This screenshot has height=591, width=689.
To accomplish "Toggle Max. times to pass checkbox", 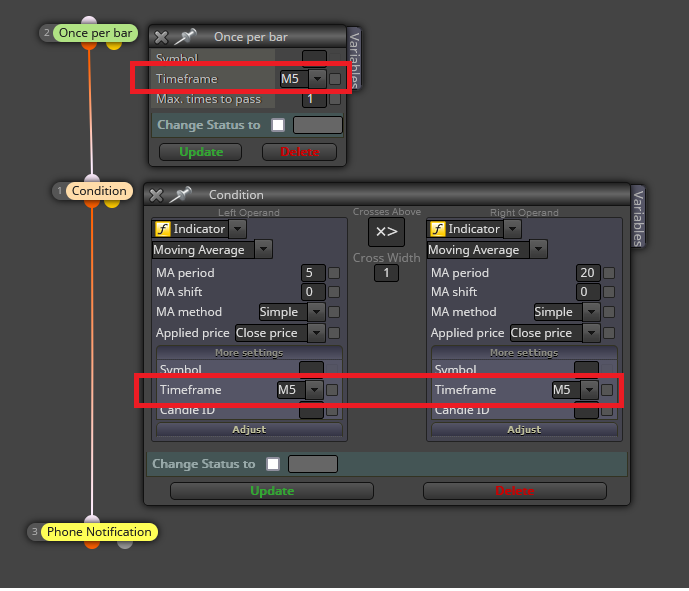I will tap(335, 99).
